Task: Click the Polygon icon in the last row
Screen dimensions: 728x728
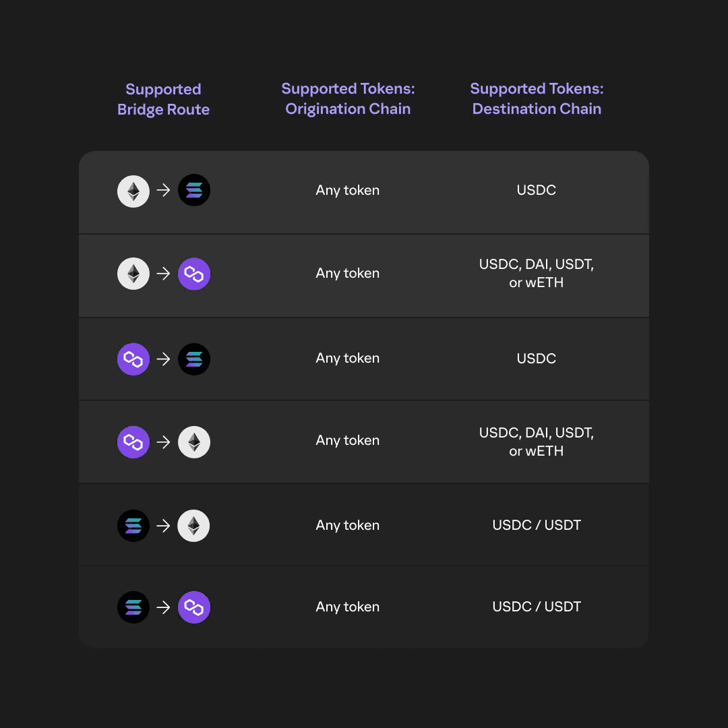Action: [194, 607]
